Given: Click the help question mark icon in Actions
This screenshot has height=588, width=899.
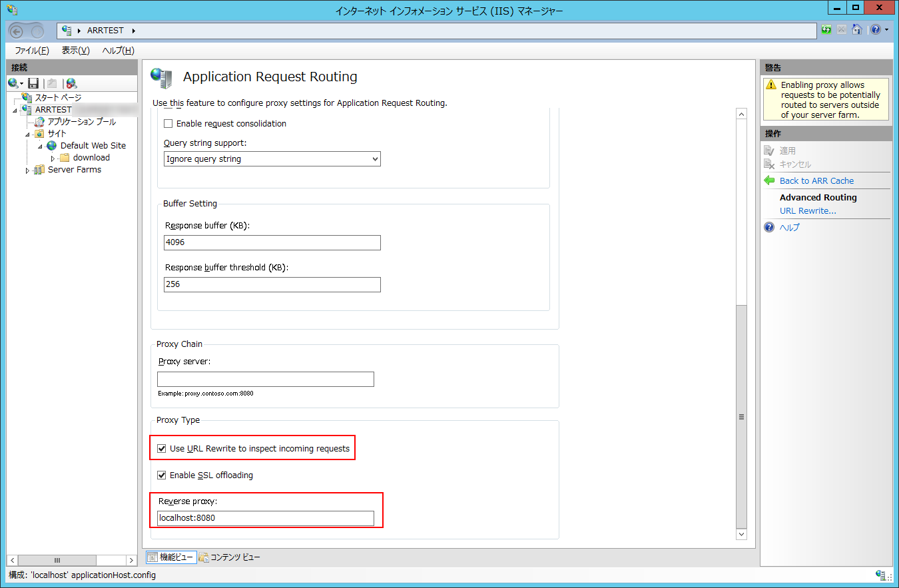Looking at the screenshot, I should point(769,227).
